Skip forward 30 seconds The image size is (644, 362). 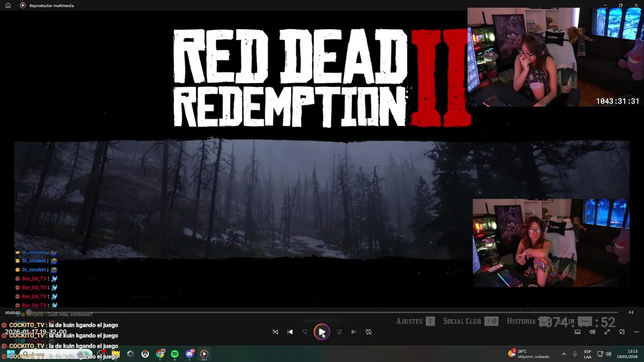point(339,332)
